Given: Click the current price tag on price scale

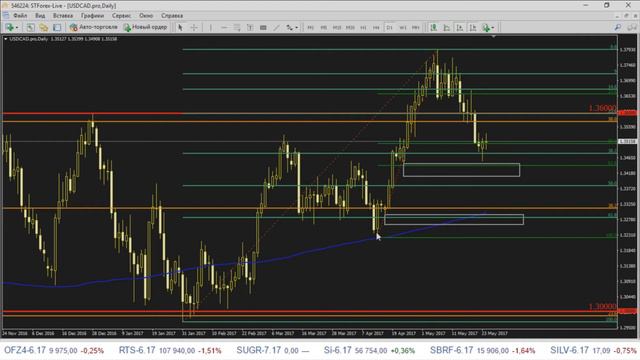Looking at the screenshot, I should point(628,142).
